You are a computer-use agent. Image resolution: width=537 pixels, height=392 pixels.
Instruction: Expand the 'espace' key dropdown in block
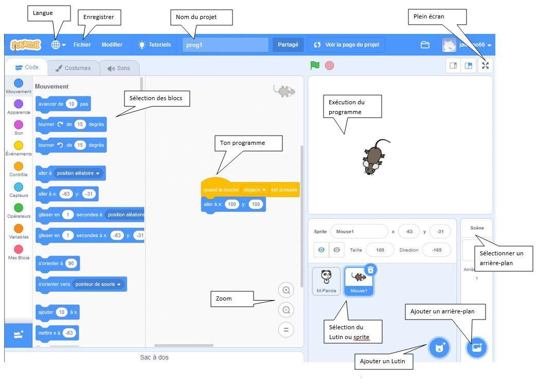click(256, 190)
